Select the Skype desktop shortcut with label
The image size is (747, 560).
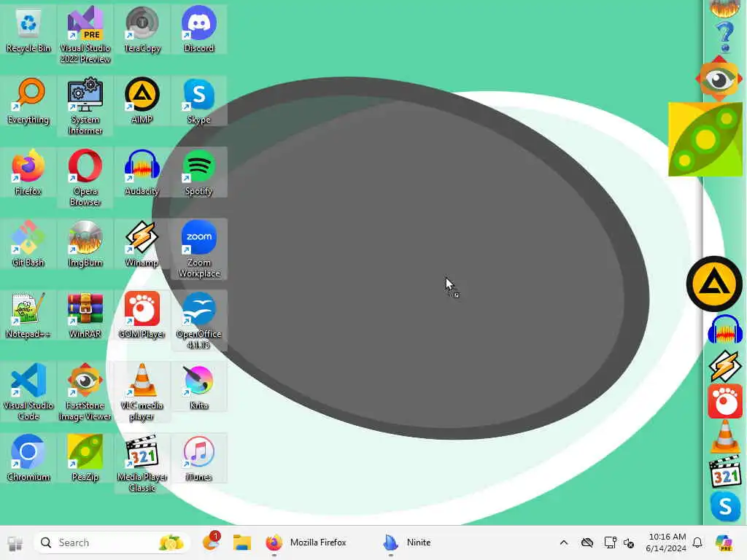(x=198, y=102)
